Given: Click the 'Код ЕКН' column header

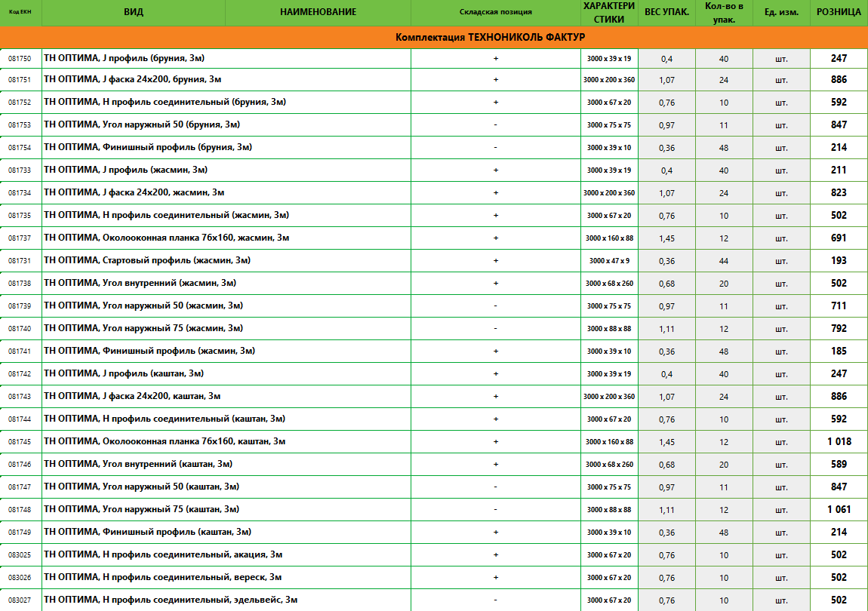Looking at the screenshot, I should (20, 11).
